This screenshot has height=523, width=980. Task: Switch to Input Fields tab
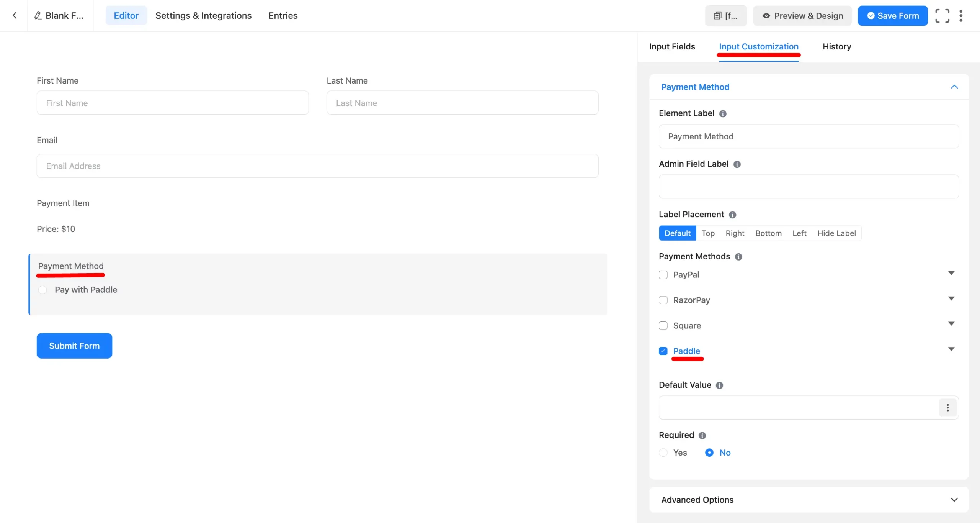(672, 46)
